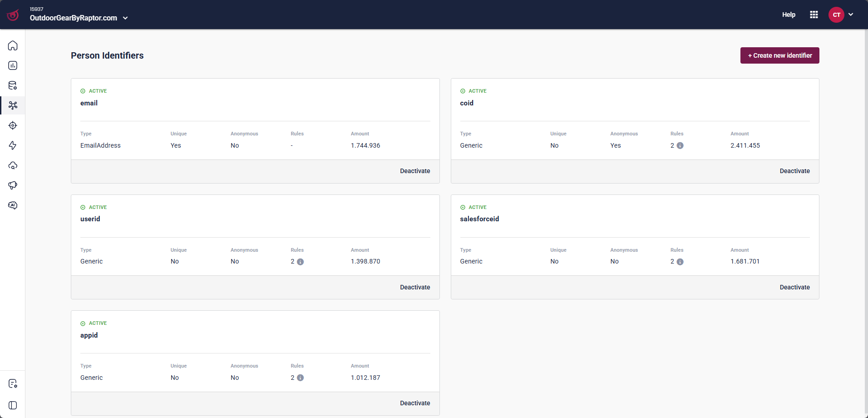Image resolution: width=868 pixels, height=418 pixels.
Task: Open the database settings icon in the sidebar
Action: point(13,85)
